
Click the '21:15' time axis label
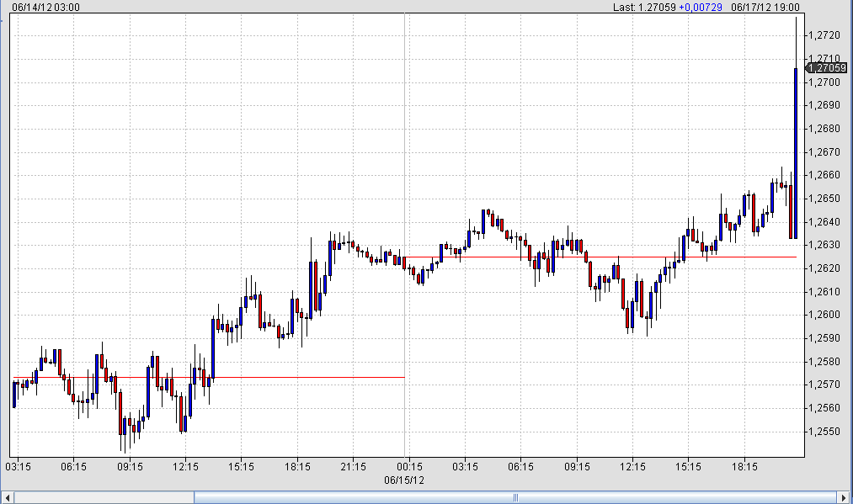click(x=353, y=466)
